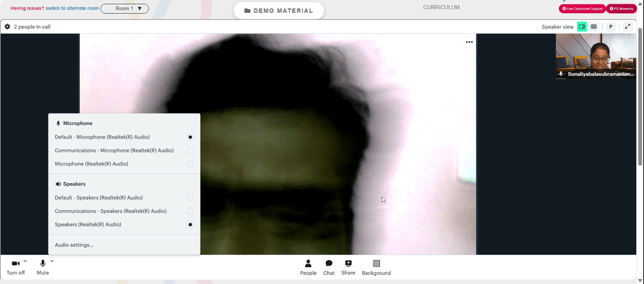Click 'Having issues?' text
Screen dimensions: 644x284
tap(27, 8)
